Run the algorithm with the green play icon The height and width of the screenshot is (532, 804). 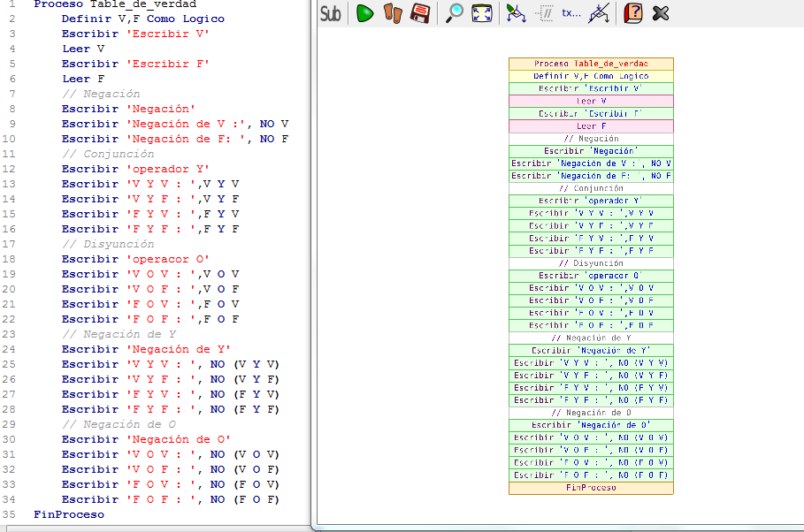click(364, 13)
